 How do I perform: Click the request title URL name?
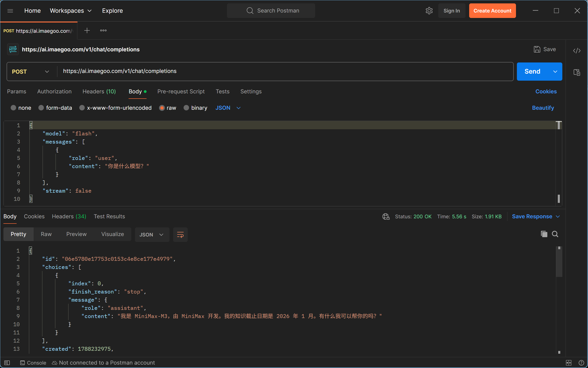[81, 50]
